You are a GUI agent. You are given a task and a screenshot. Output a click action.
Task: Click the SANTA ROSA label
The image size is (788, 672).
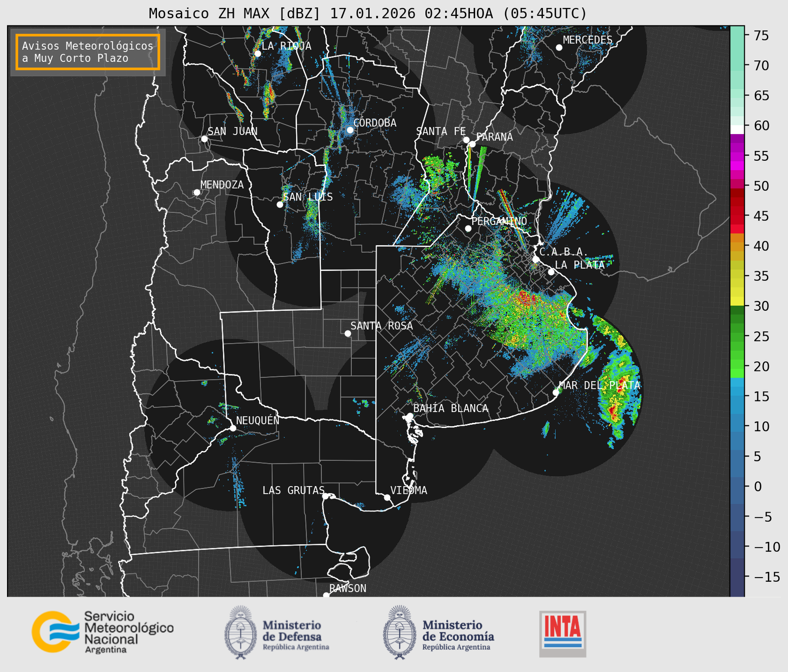tap(382, 326)
